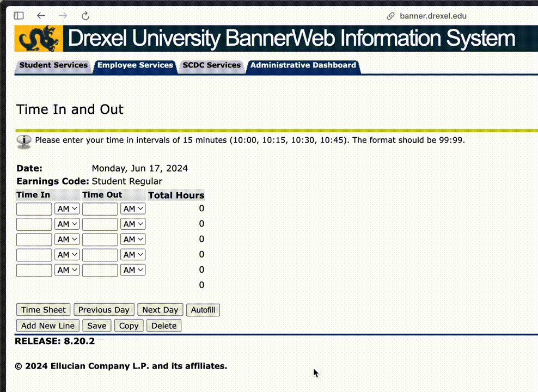Viewport: 538px width, 392px height.
Task: Open the first row Time Out AM/PM dropdown
Action: [x=133, y=209]
